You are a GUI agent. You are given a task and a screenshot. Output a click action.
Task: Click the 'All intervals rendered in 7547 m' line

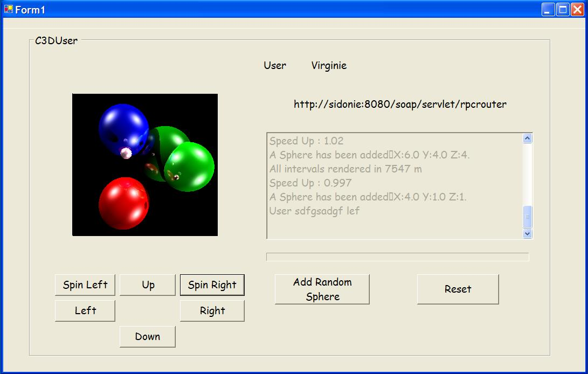tap(345, 169)
